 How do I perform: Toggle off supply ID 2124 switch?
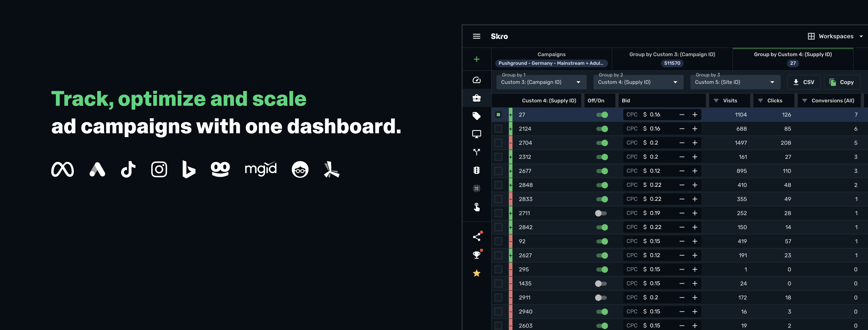click(x=602, y=129)
